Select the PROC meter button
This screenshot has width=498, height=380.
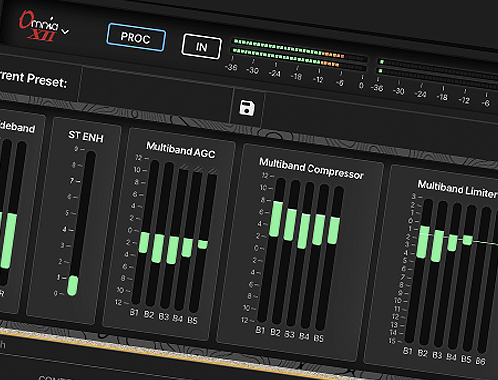coord(136,37)
